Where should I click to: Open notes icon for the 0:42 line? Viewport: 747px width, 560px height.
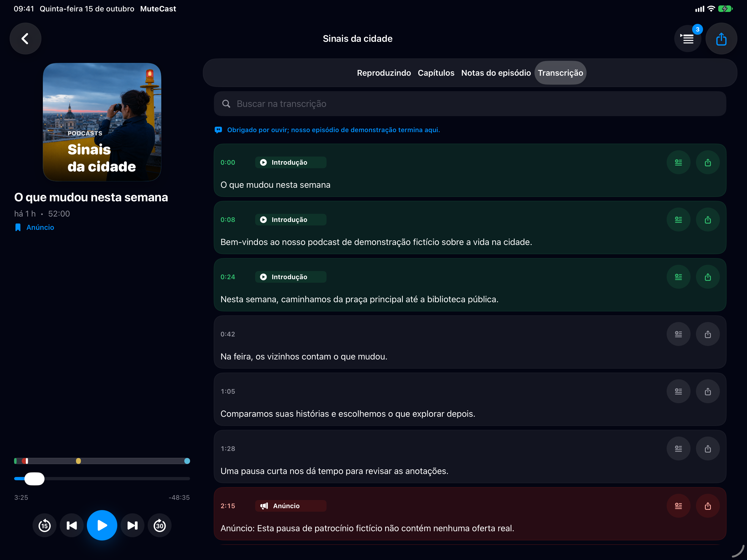pos(678,334)
